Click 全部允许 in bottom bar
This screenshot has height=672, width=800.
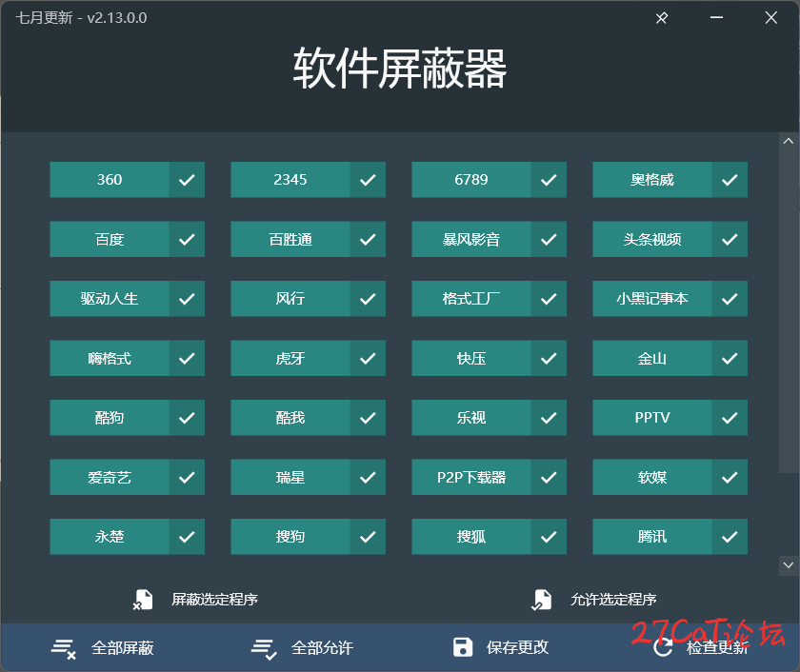tap(322, 648)
